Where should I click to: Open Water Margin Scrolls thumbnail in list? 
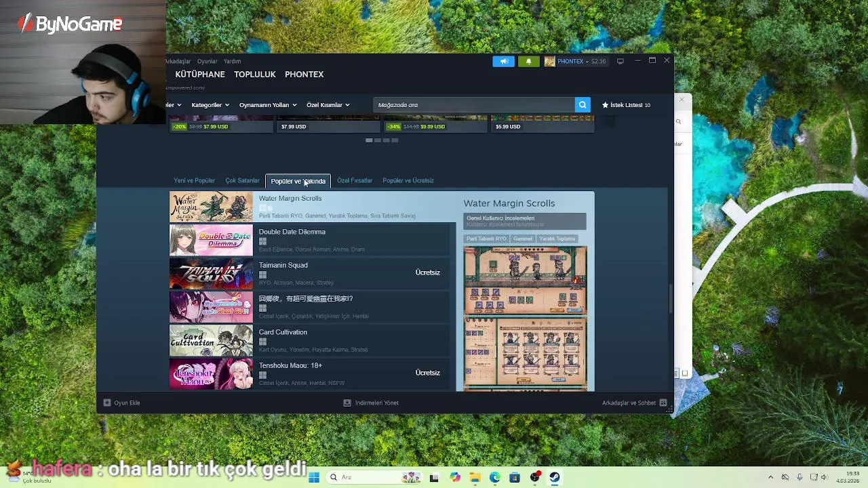point(211,207)
